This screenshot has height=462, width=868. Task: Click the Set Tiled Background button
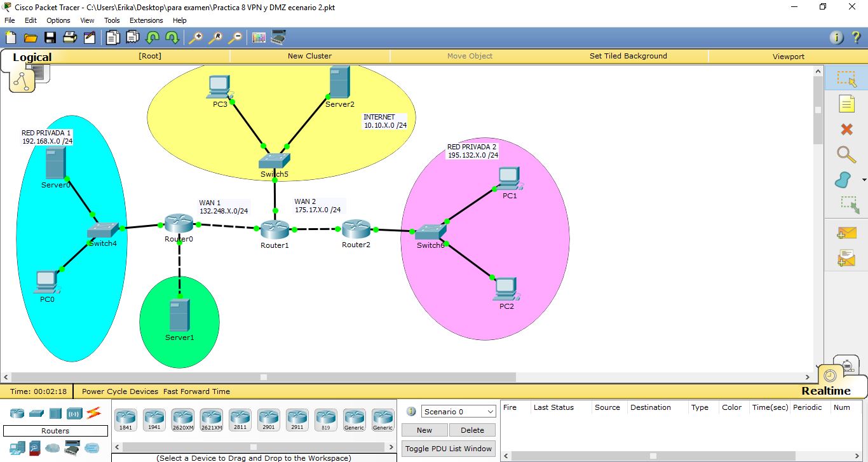tap(628, 56)
